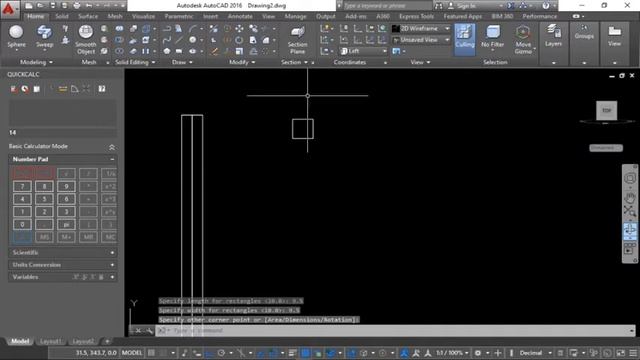The image size is (640, 360).
Task: Click the Open file icon in quick access toolbar
Action: [40, 6]
